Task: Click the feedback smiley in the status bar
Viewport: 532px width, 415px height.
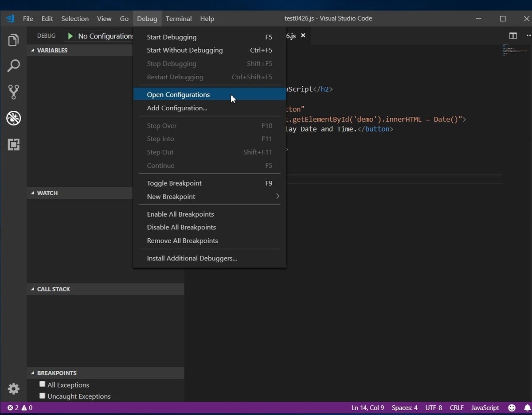Action: [512, 407]
